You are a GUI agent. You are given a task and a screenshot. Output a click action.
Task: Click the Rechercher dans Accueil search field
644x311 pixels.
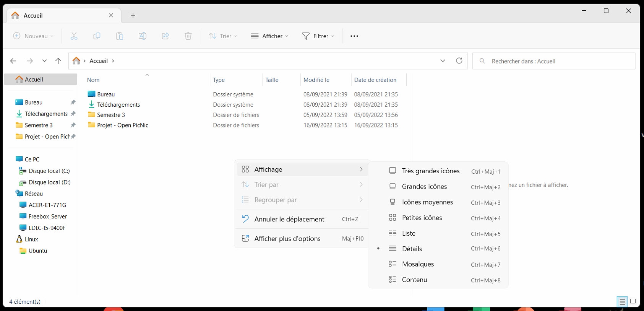click(x=554, y=61)
